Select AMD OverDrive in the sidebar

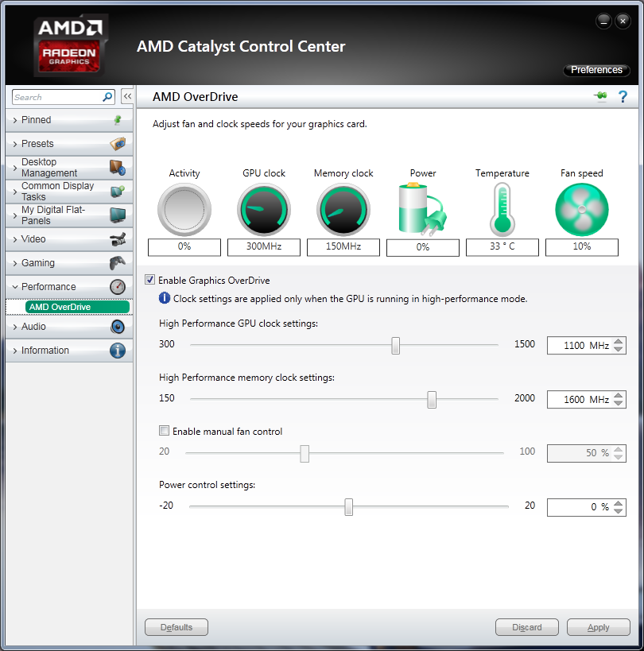click(x=77, y=307)
